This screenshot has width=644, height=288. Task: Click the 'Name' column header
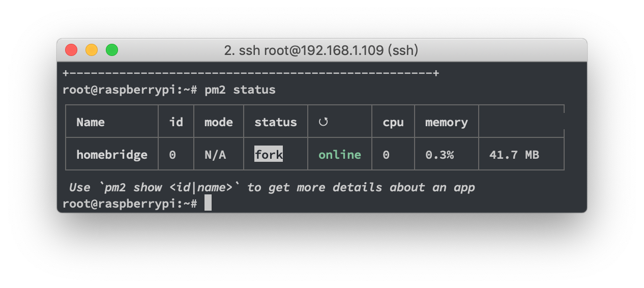[91, 122]
